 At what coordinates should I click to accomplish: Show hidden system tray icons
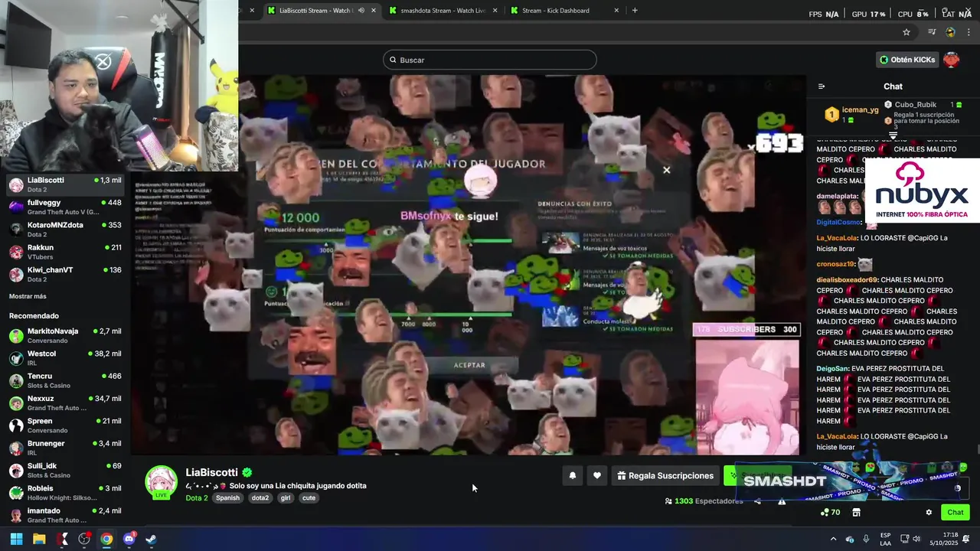click(x=833, y=539)
